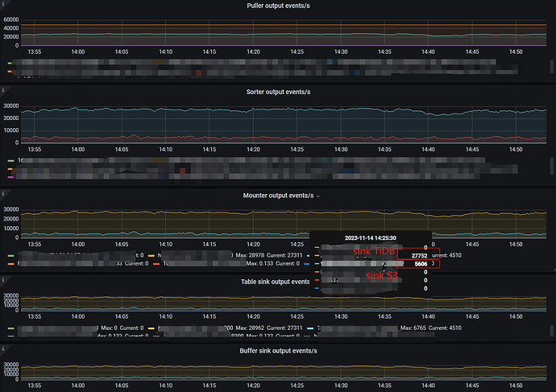Viewport: 556px width, 392px height.
Task: Click red legend swatch in Mounter panel
Action: point(156,264)
